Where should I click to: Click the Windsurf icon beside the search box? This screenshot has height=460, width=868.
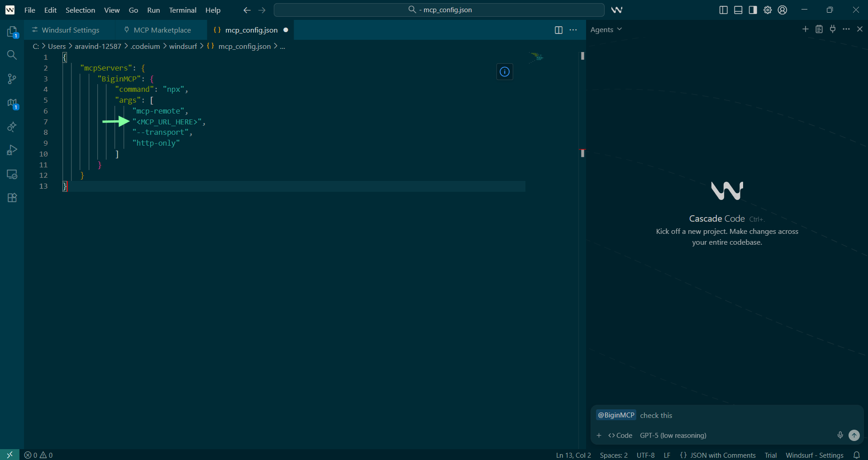(x=616, y=10)
